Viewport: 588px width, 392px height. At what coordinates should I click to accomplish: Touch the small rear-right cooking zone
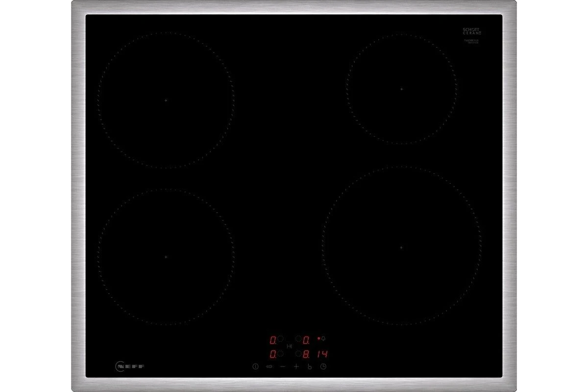tap(401, 89)
